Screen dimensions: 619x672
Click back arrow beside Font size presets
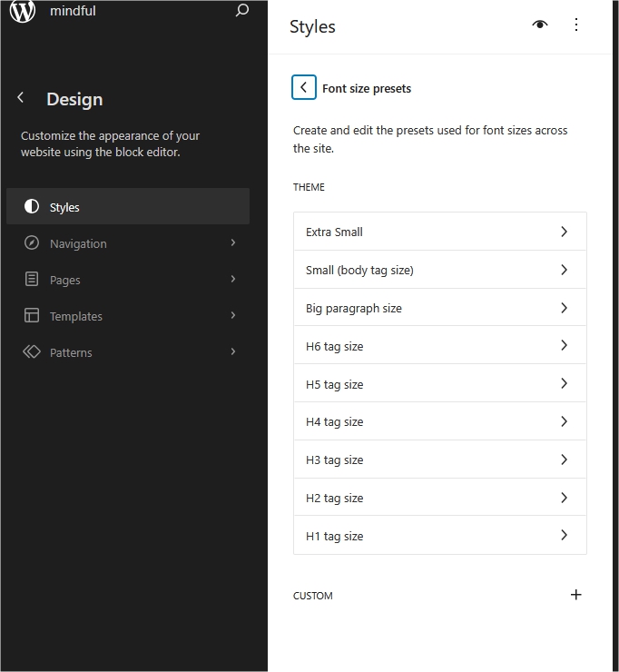[x=304, y=87]
